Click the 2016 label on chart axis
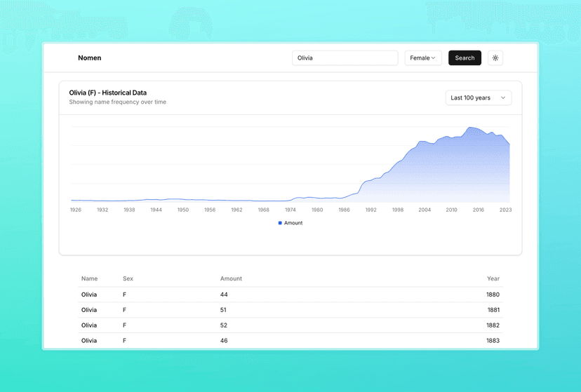This screenshot has width=581, height=392. (478, 210)
